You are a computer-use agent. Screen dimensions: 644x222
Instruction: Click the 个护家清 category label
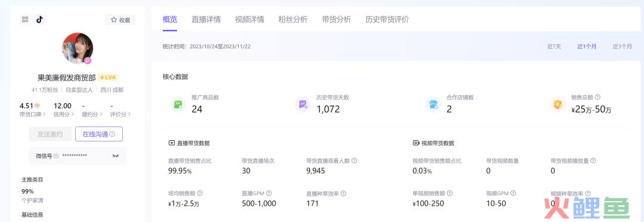click(32, 201)
